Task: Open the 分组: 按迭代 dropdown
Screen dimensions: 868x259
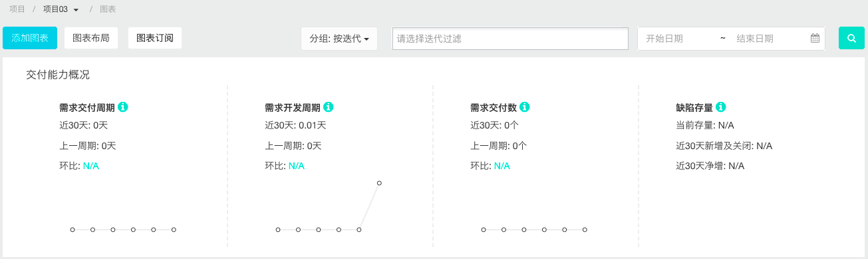Action: (339, 38)
